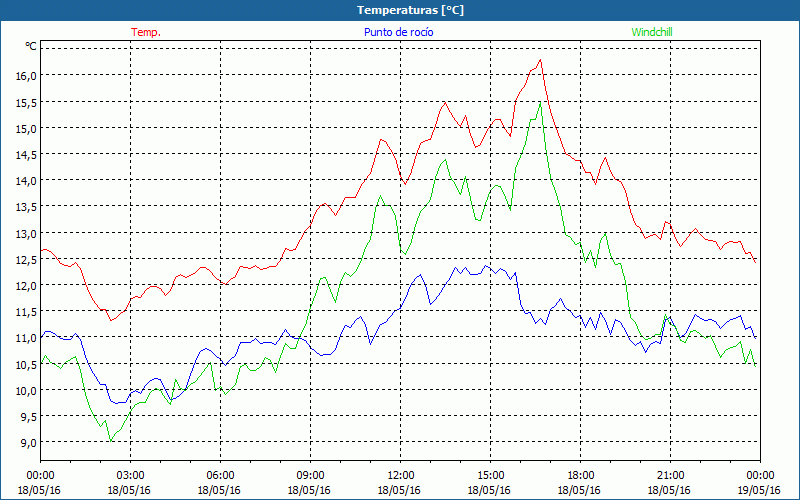Click the '12,5' y-axis value

pos(27,259)
